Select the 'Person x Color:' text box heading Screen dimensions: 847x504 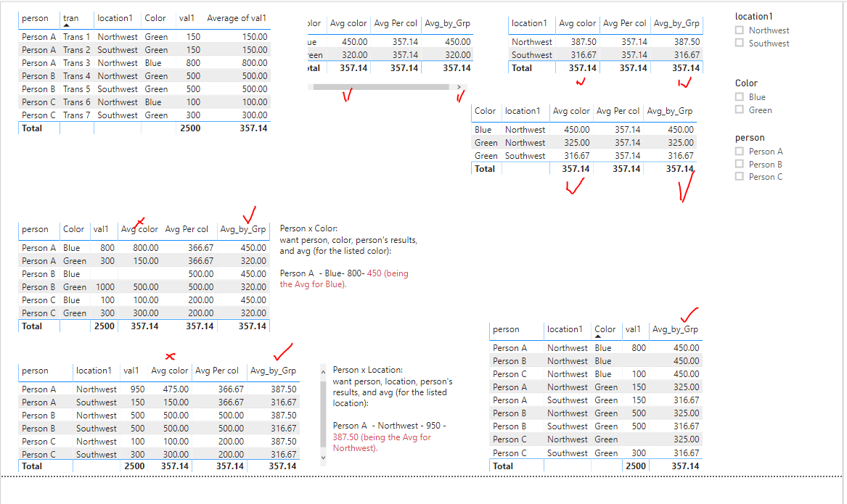tap(308, 228)
